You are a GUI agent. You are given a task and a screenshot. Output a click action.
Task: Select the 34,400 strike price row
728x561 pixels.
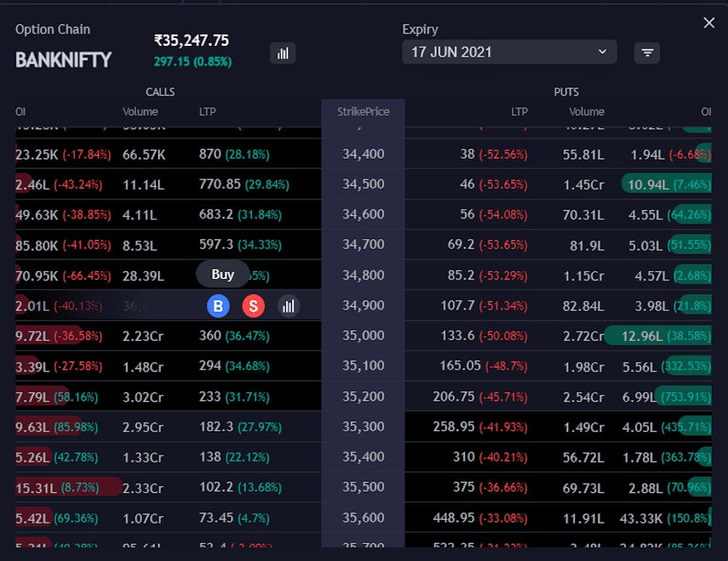click(x=363, y=154)
